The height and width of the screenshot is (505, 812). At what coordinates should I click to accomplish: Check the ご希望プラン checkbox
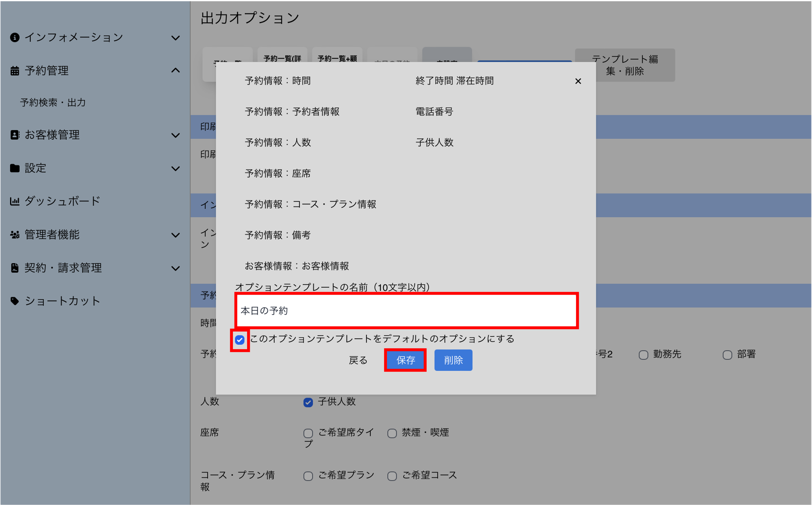coord(308,476)
